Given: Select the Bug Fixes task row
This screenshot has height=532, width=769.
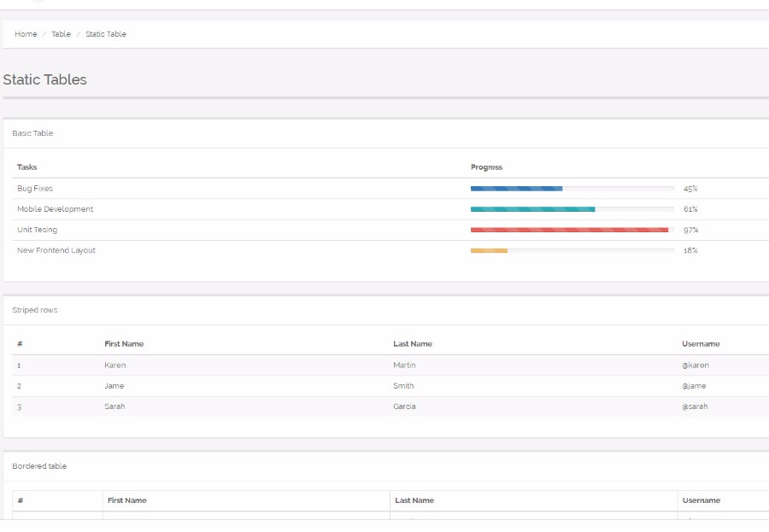Looking at the screenshot, I should point(390,188).
